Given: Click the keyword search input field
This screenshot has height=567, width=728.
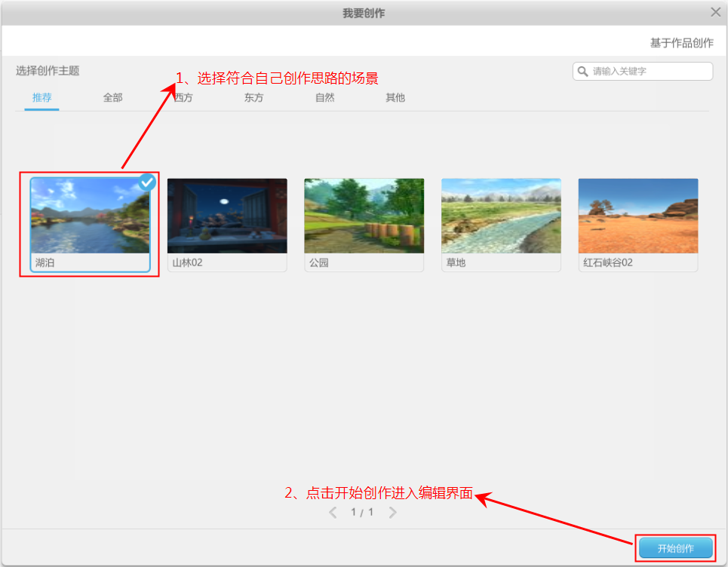Looking at the screenshot, I should click(649, 71).
